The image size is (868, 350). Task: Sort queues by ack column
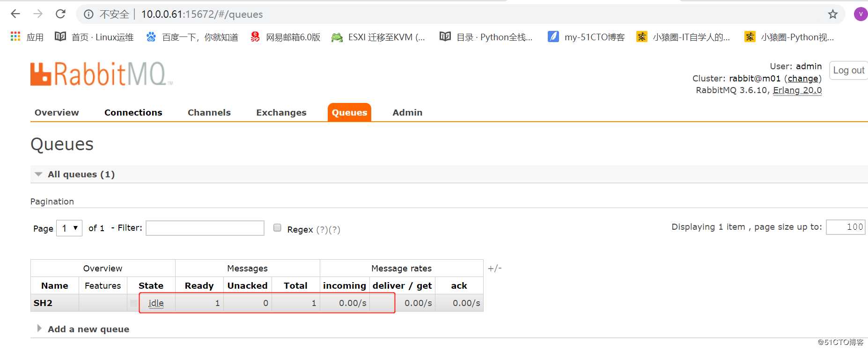click(459, 285)
